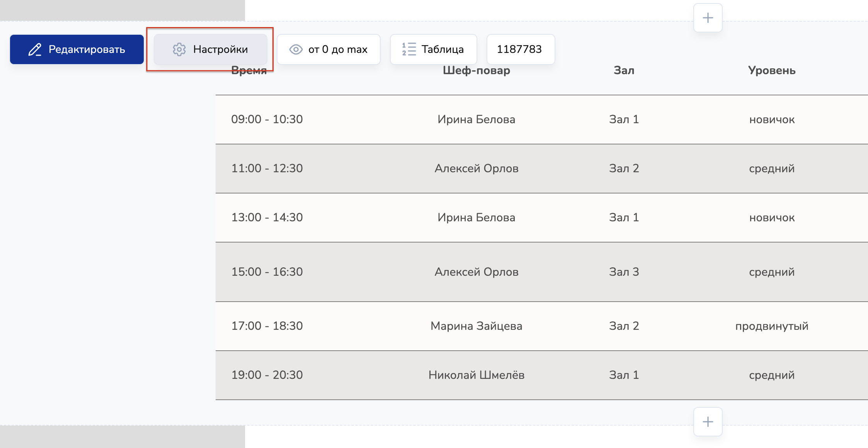Click the numbered list Таблица icon
The image size is (868, 448).
409,49
